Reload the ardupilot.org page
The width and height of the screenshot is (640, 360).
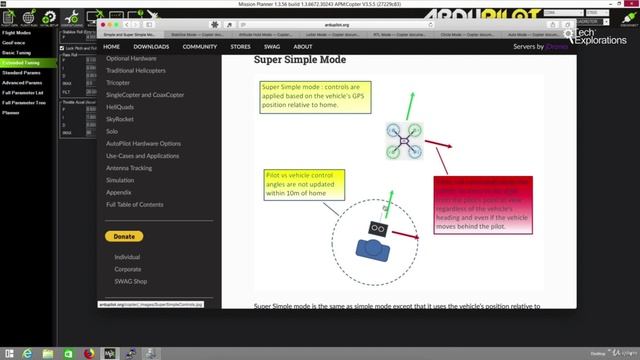(x=431, y=25)
